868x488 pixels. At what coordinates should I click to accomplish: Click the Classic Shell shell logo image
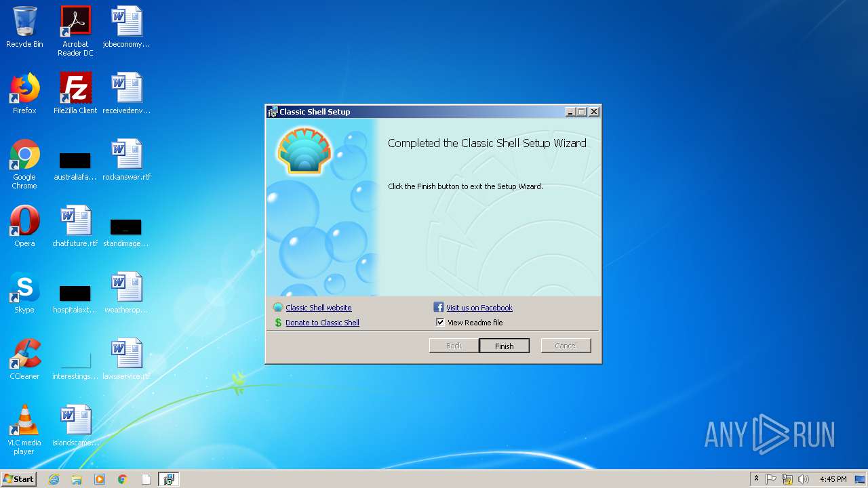[304, 151]
